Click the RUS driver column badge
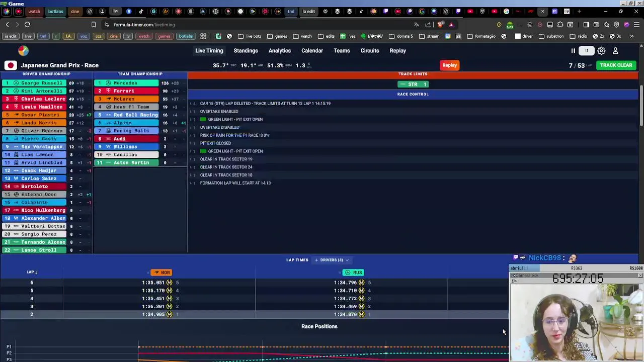Screen dimensions: 644x362 (353, 273)
